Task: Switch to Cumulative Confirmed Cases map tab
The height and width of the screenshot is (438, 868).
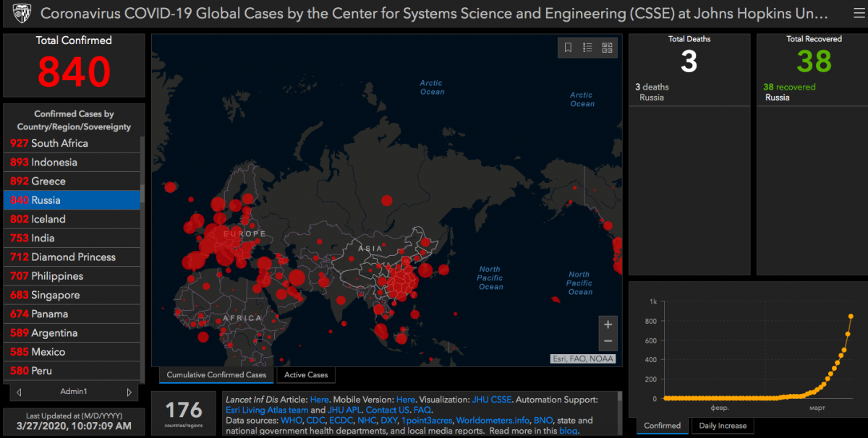Action: (217, 375)
